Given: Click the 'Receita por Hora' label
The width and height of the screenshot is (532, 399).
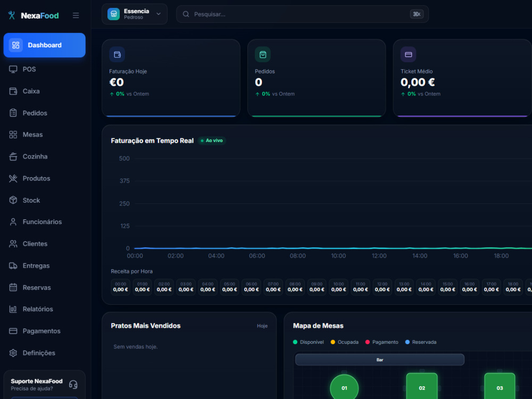Looking at the screenshot, I should click(x=131, y=271).
